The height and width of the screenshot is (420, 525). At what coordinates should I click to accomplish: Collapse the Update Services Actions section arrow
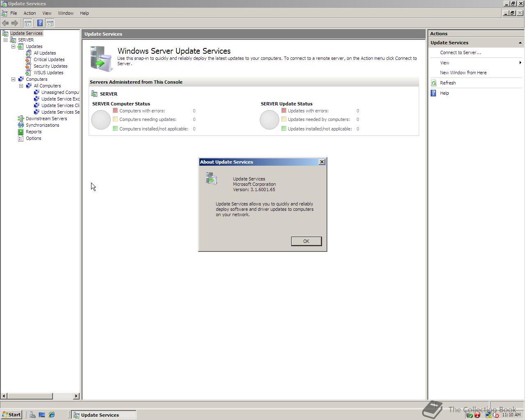pos(520,43)
